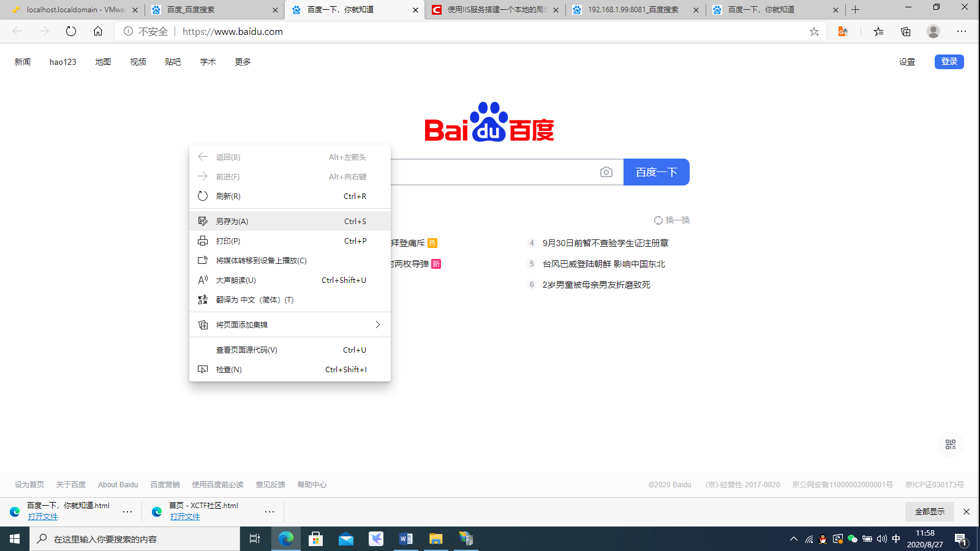This screenshot has width=980, height=551.
Task: Switch to the 192.168.1.99:8081 tab
Action: coord(635,10)
